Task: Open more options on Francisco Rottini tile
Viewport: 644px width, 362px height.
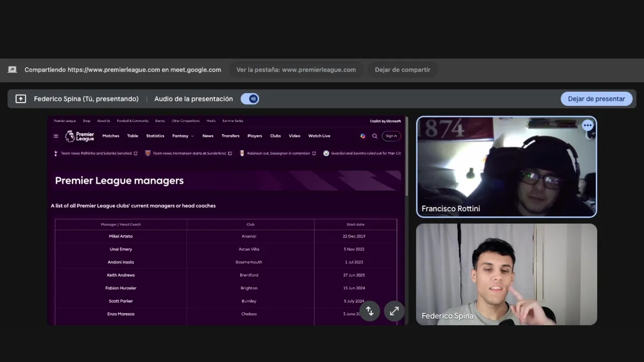Action: pyautogui.click(x=588, y=126)
